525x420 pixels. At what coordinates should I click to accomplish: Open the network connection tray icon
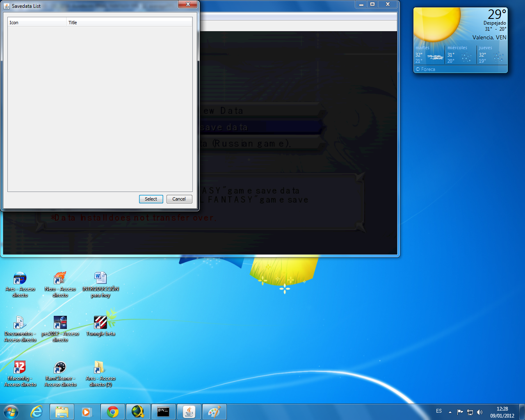[x=470, y=412]
